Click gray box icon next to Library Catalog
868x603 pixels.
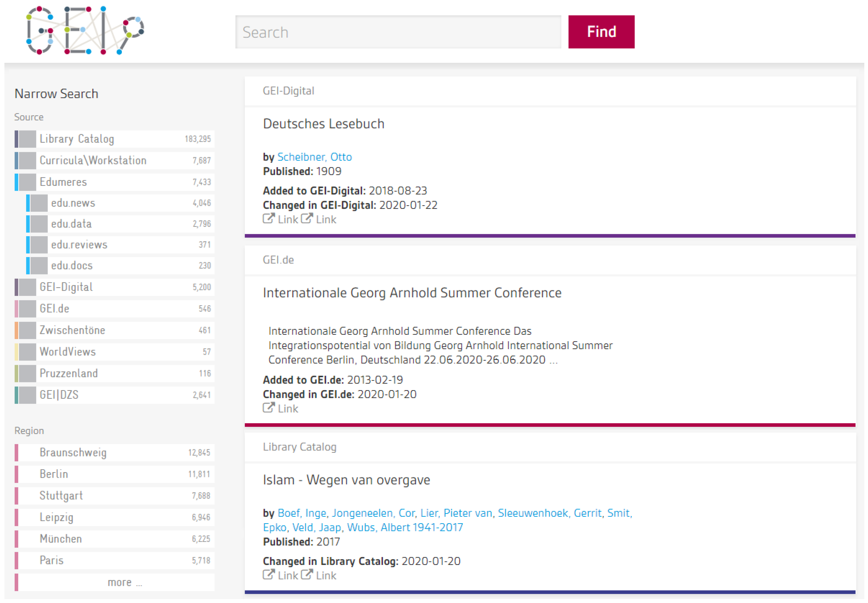click(27, 139)
